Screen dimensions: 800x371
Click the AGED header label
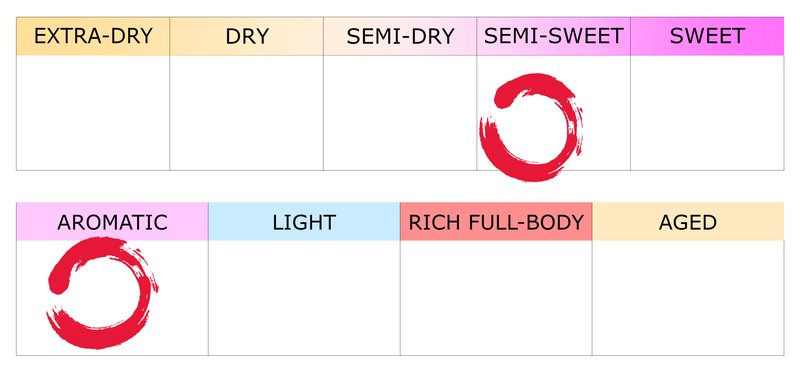point(688,221)
